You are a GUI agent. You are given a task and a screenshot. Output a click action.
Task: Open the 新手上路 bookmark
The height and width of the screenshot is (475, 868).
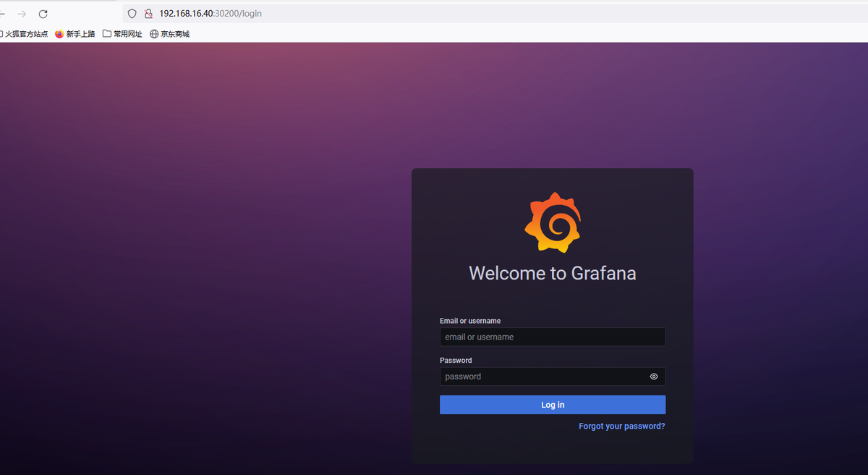click(75, 34)
